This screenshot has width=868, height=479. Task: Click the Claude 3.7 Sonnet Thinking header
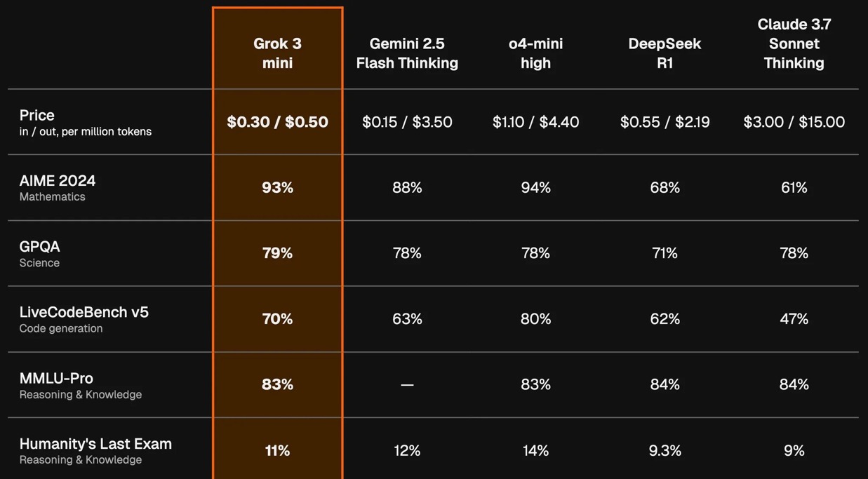[x=794, y=43]
